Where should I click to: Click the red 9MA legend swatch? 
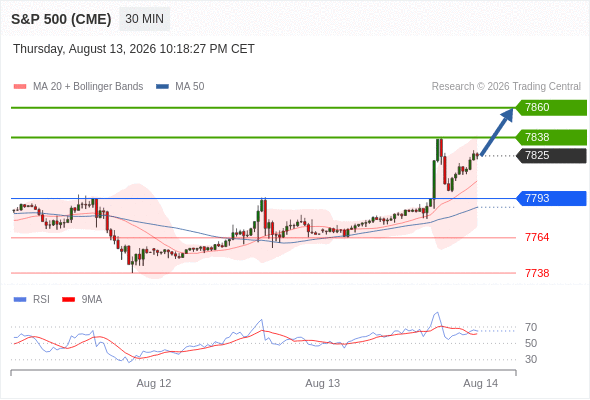pyautogui.click(x=68, y=300)
